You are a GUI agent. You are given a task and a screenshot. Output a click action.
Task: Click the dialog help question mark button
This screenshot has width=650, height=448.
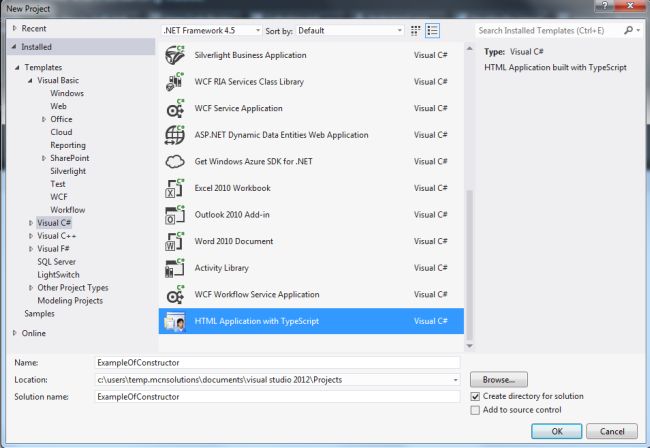(604, 5)
